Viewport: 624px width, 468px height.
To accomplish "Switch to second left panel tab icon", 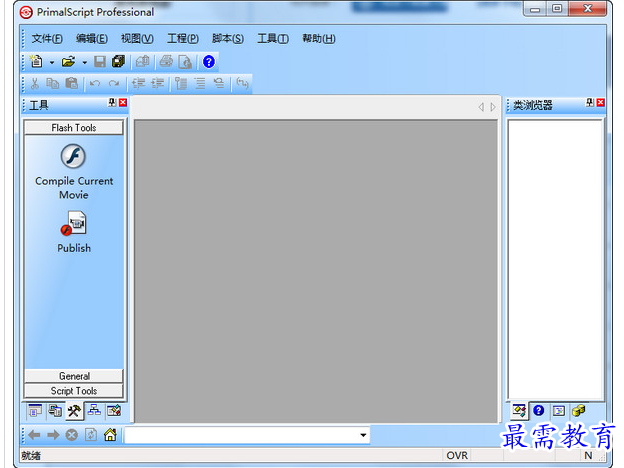I will pos(55,411).
